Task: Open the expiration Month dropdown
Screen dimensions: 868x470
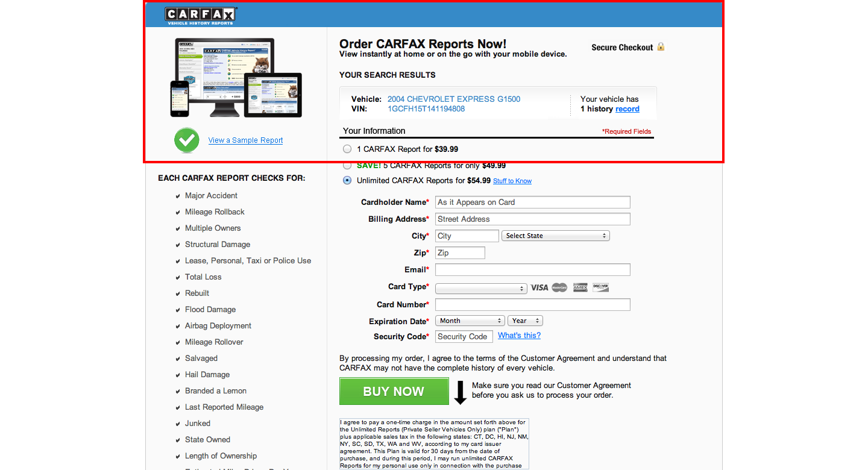Action: click(470, 321)
